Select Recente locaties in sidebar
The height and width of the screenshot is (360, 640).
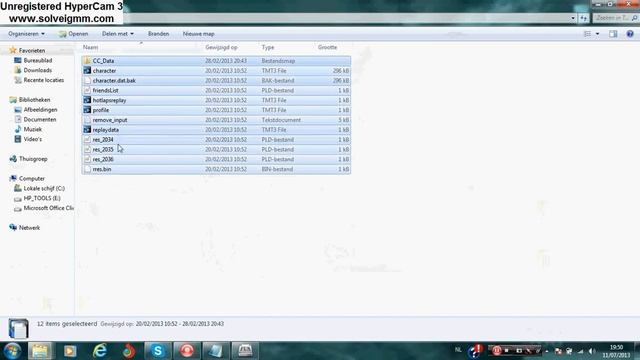point(44,80)
